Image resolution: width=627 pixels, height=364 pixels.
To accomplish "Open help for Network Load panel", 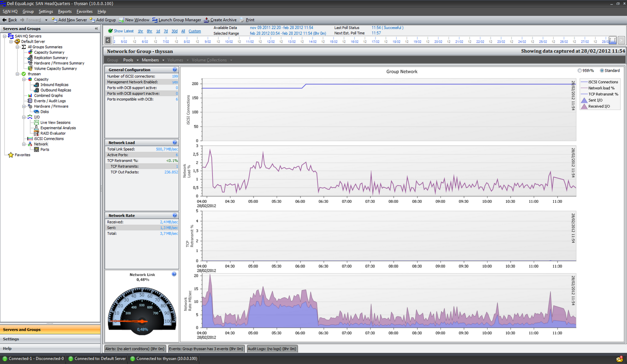I will (175, 142).
